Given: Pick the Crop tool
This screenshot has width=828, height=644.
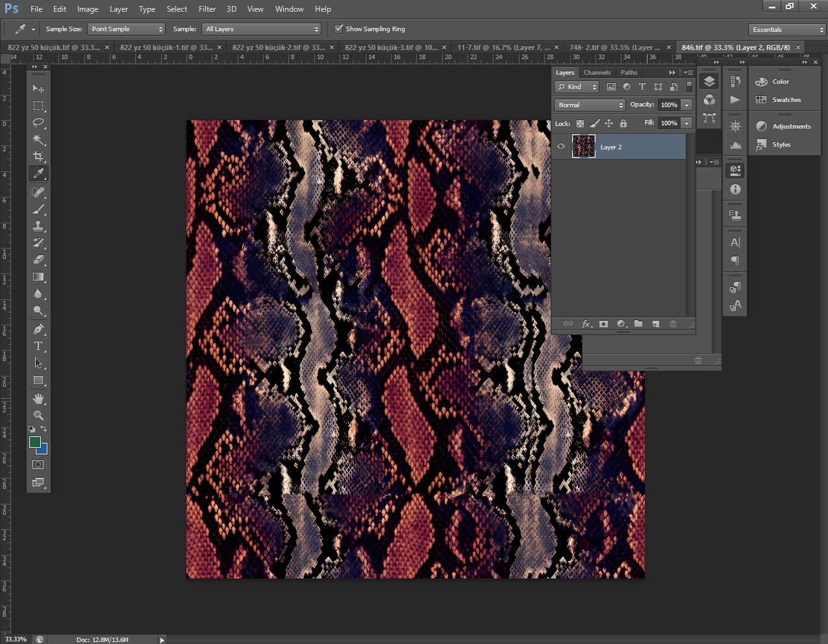Looking at the screenshot, I should point(38,156).
